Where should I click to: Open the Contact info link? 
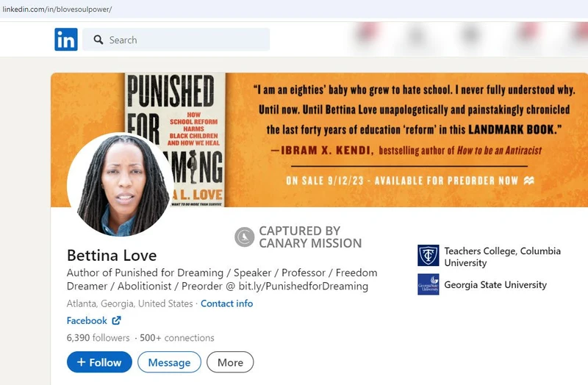coord(227,303)
